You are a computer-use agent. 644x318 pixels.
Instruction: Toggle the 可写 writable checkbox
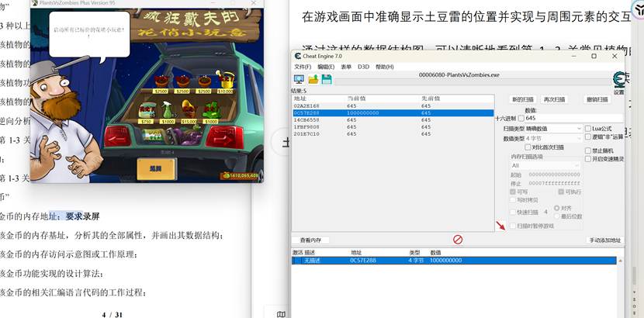[513, 192]
